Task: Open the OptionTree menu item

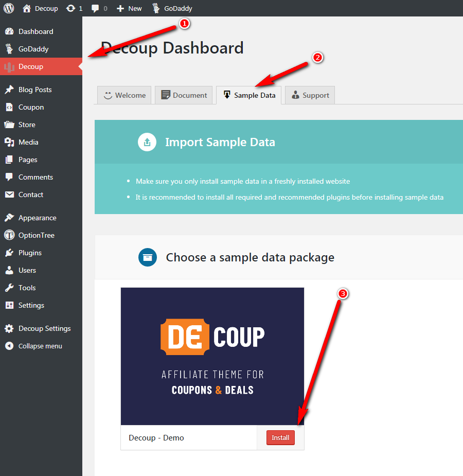Action: point(36,235)
